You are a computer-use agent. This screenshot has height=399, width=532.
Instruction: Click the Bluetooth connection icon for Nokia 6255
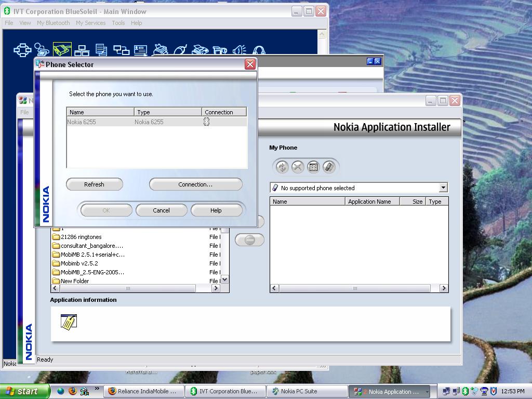[206, 122]
